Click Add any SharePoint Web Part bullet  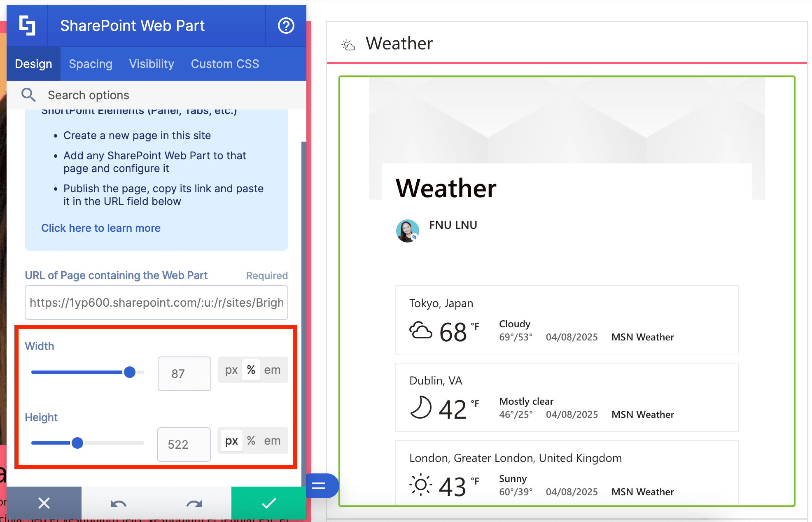155,162
